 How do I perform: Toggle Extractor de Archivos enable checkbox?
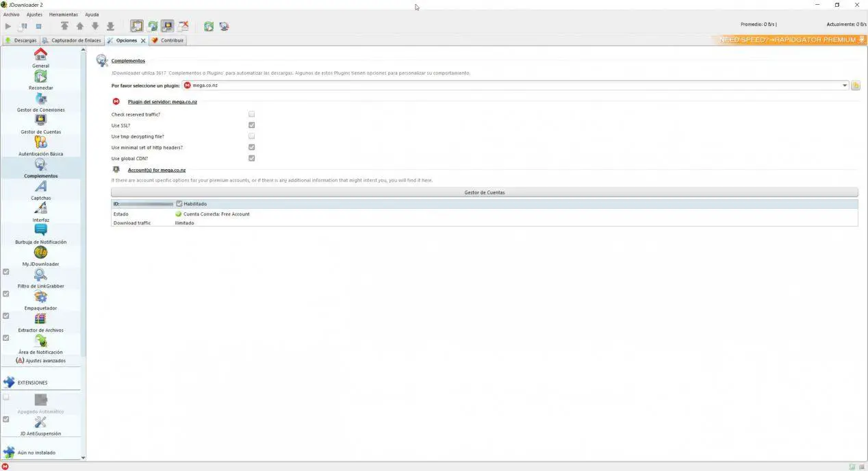[x=6, y=316]
